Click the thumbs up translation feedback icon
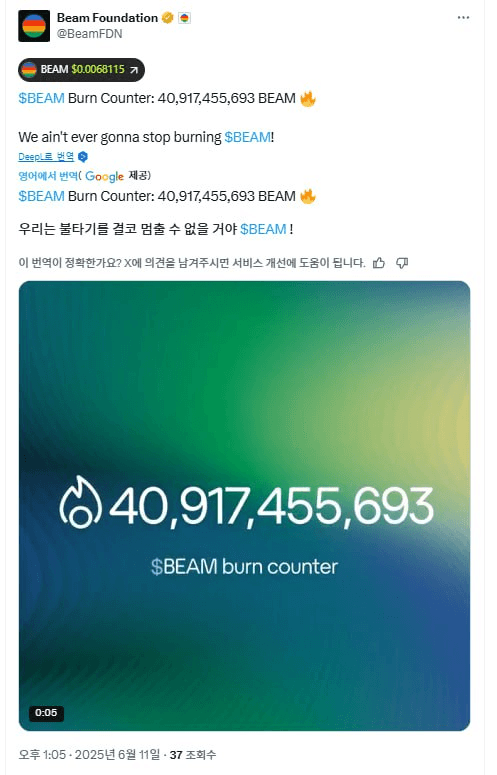The width and height of the screenshot is (497, 775). pos(379,263)
